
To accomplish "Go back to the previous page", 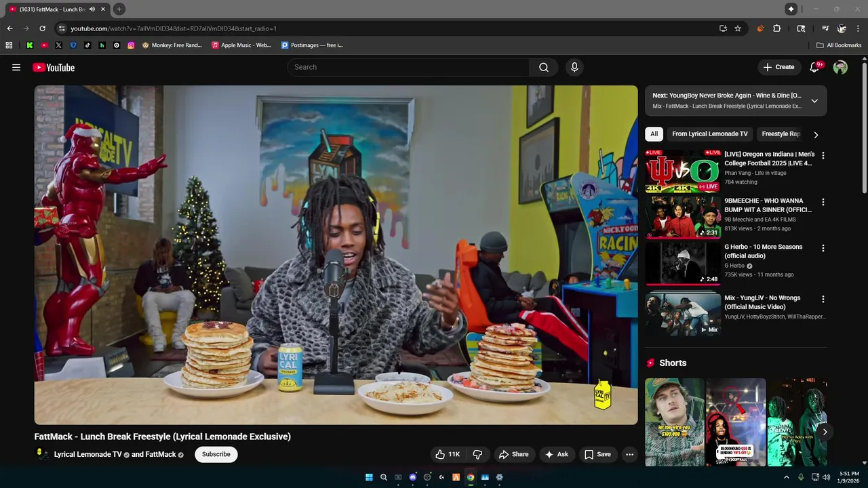I will [9, 28].
